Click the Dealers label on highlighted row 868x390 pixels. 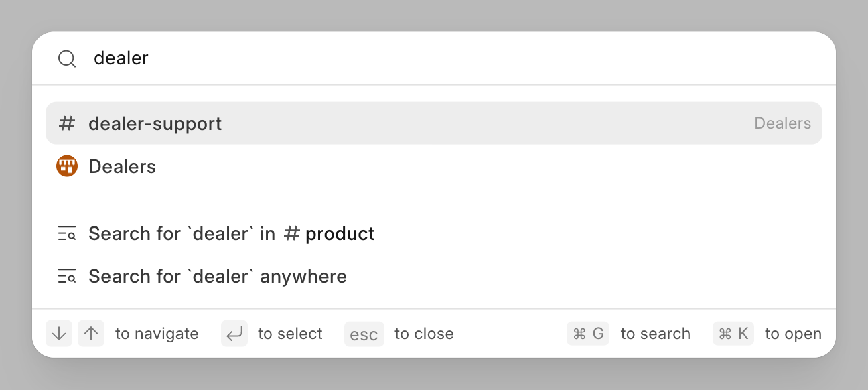[782, 123]
